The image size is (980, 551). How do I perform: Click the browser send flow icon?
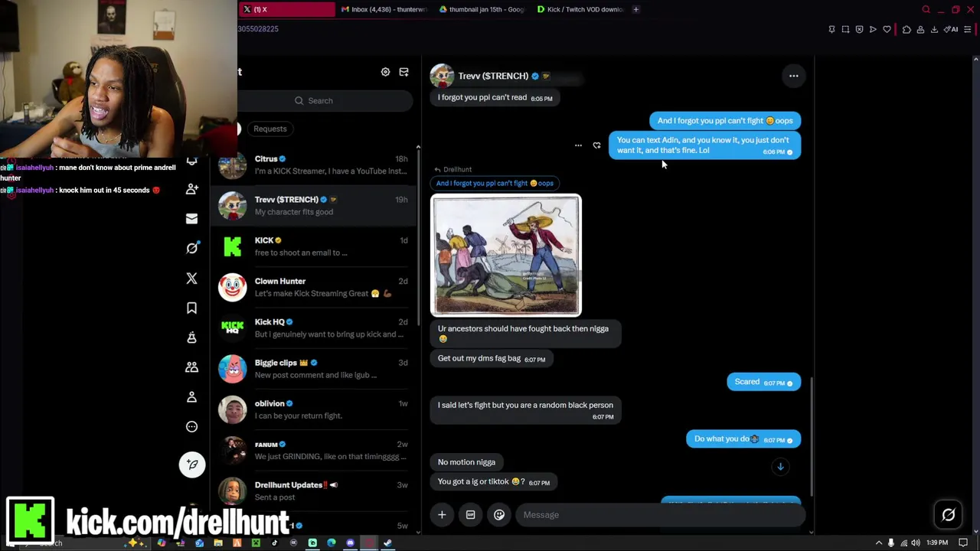(873, 29)
